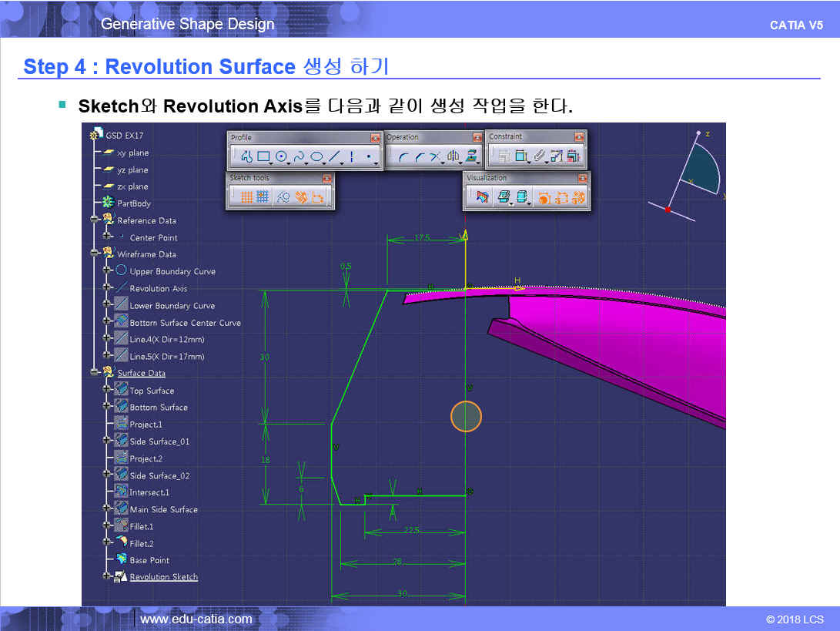This screenshot has height=631, width=840.
Task: Collapse the Surface Data tree node
Action: [x=95, y=373]
